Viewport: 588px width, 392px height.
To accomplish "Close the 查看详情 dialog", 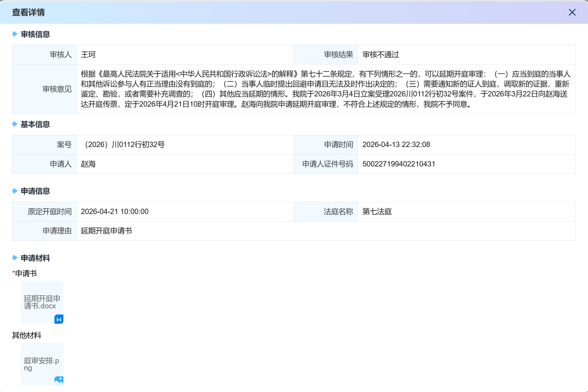I will point(572,12).
